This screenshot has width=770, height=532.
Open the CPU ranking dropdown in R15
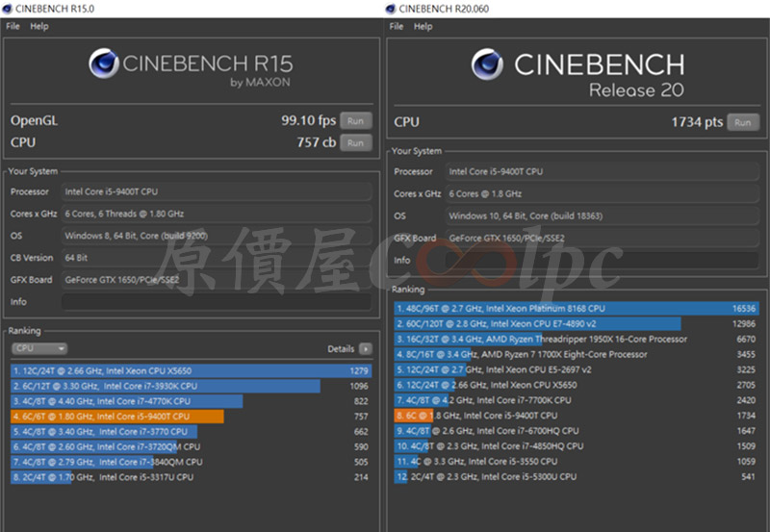click(x=39, y=348)
